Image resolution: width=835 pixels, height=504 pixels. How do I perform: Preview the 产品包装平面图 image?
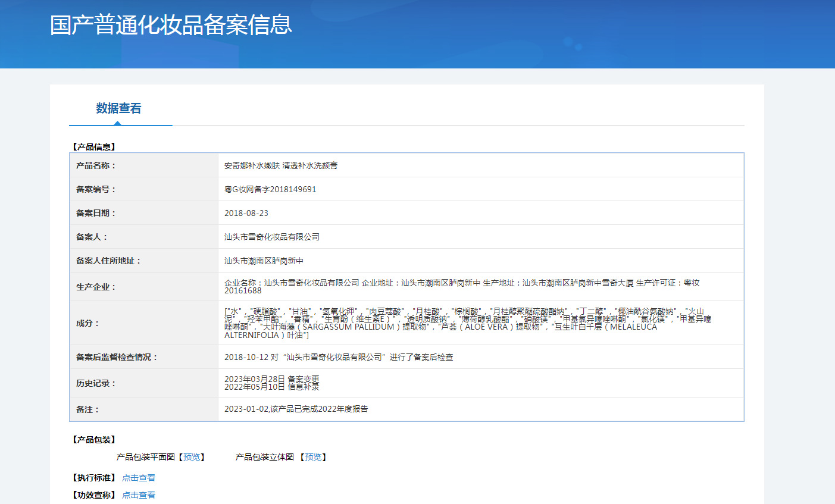(x=192, y=457)
